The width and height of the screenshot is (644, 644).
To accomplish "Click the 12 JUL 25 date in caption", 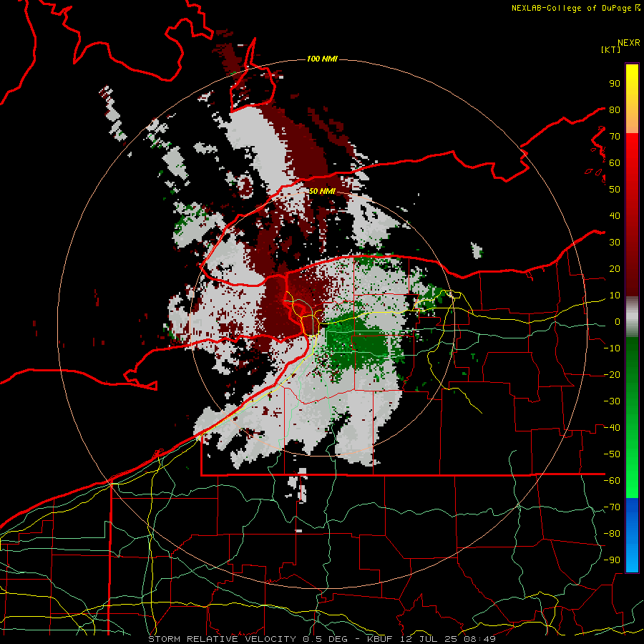I will tap(431, 639).
